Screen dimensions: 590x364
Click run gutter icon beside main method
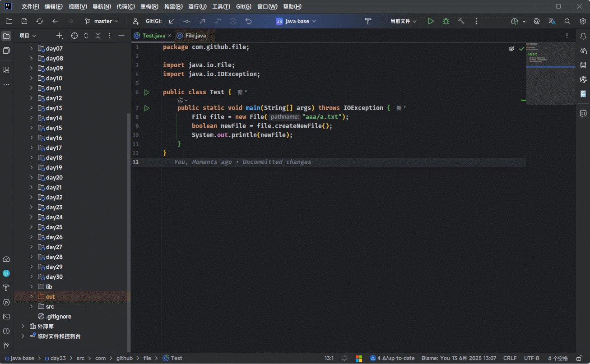147,108
